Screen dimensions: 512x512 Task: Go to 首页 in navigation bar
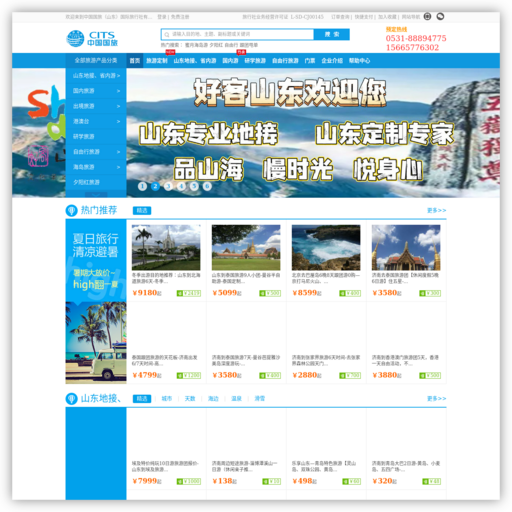135,61
